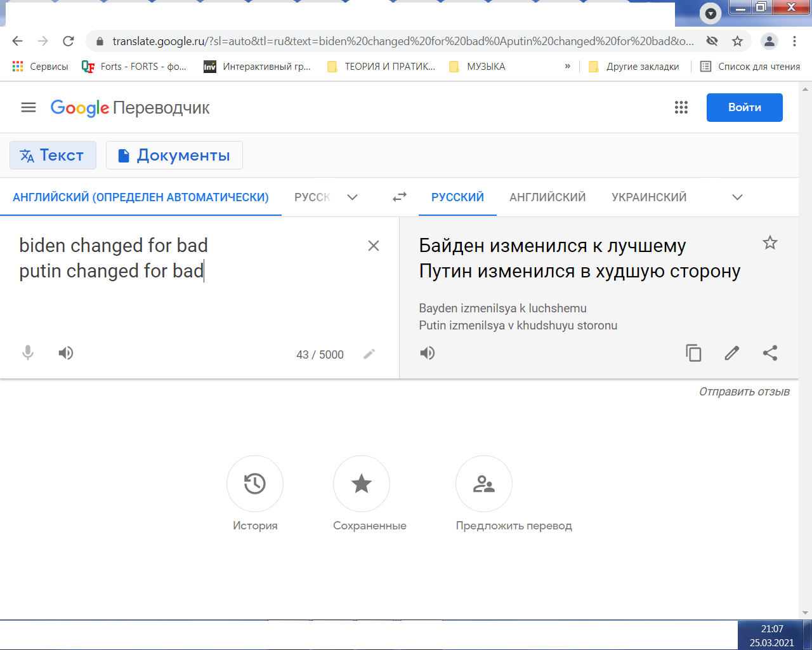This screenshot has height=650, width=812.
Task: Click the 43 / 5000 character counter
Action: point(320,355)
